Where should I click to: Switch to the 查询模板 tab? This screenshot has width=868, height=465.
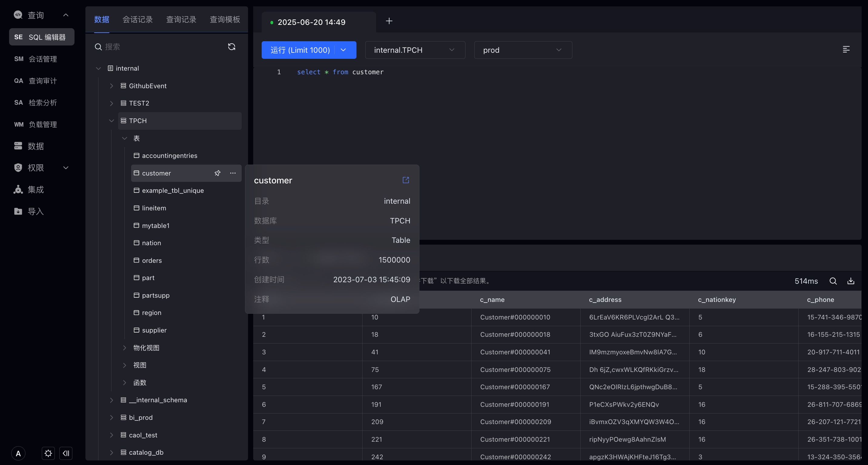(x=225, y=20)
